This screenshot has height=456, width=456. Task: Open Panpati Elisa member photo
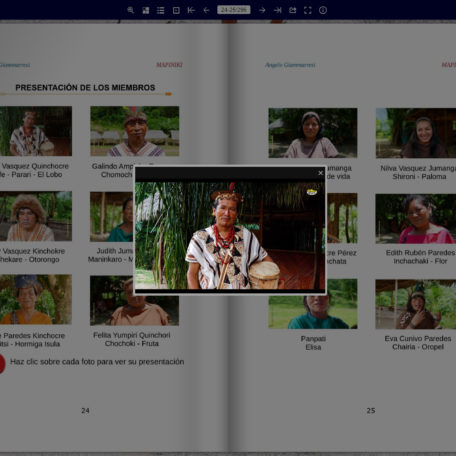coord(313,312)
